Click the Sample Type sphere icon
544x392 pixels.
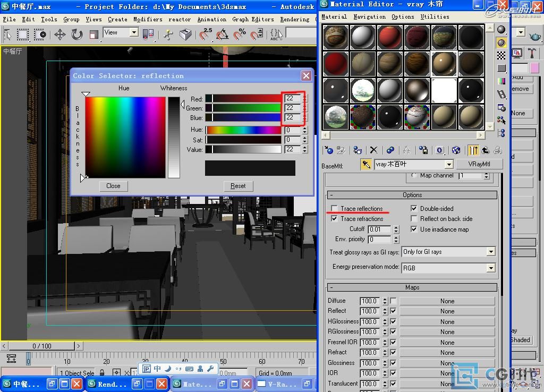pos(501,30)
